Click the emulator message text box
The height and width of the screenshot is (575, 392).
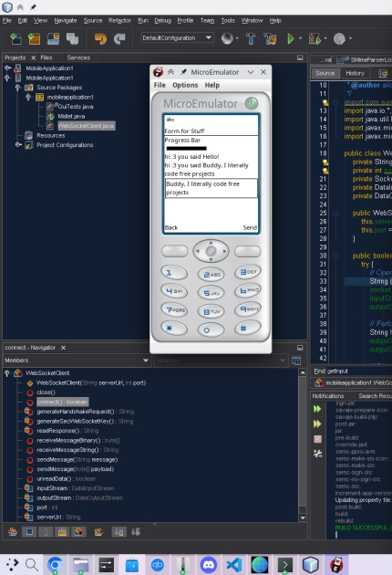click(211, 188)
